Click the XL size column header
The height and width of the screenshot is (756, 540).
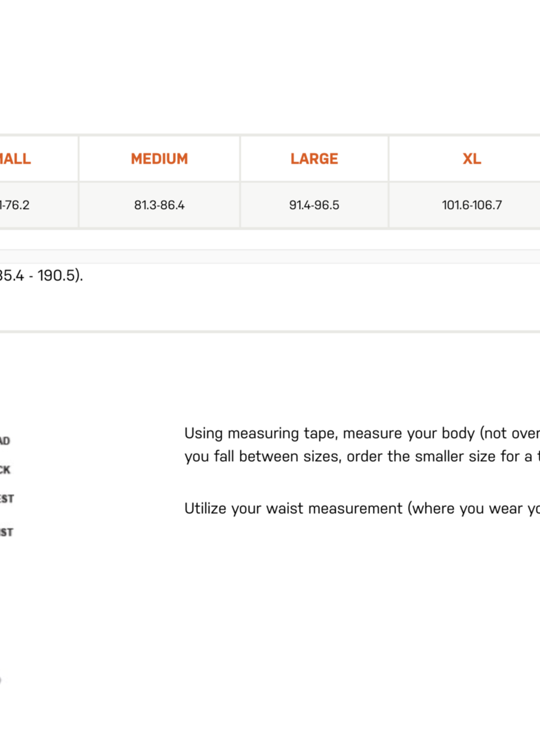coord(471,159)
